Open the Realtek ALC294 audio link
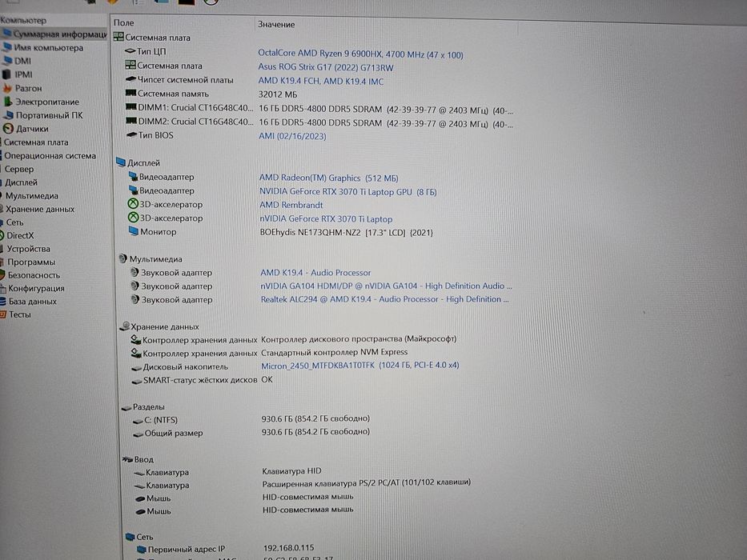 (384, 299)
